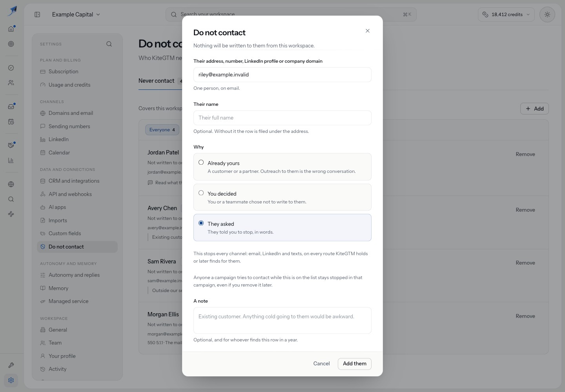The width and height of the screenshot is (565, 392).
Task: Open the inbox icon in left rail
Action: pyautogui.click(x=11, y=107)
